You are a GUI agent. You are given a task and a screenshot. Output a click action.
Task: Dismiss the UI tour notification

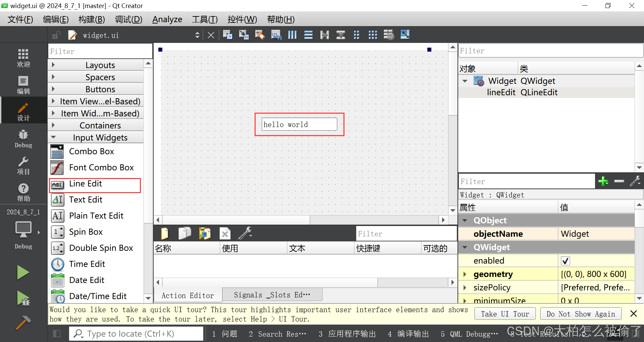coord(633,313)
